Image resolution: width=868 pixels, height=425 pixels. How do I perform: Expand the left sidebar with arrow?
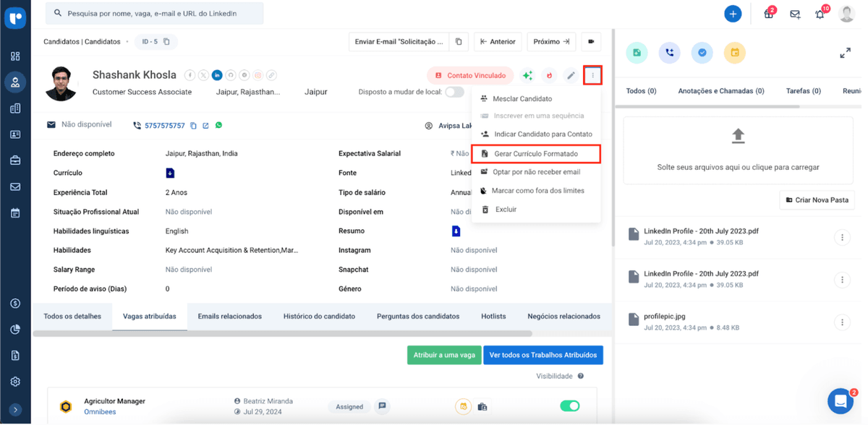pos(15,410)
